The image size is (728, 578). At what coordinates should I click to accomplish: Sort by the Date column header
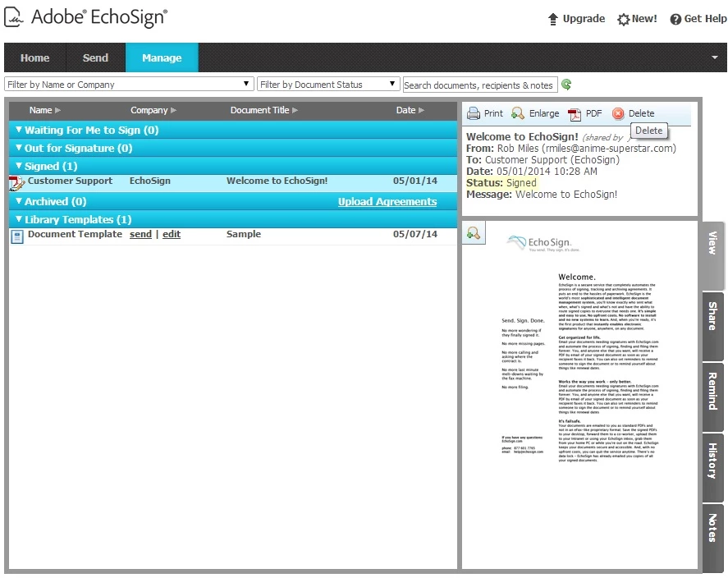(x=410, y=110)
